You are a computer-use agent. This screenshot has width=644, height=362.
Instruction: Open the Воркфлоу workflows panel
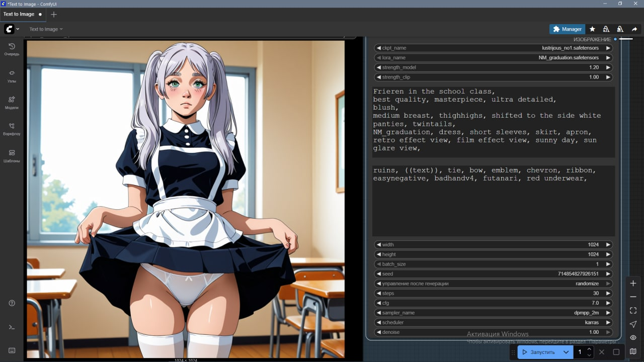coord(12,129)
